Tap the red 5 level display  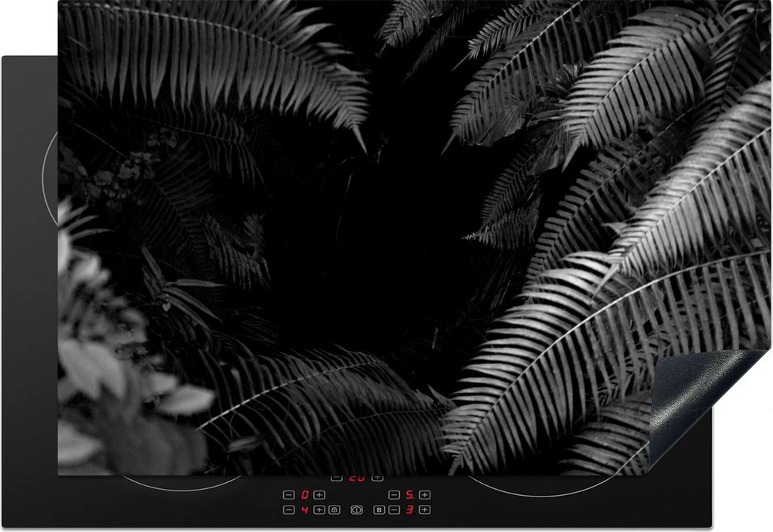[x=409, y=495]
